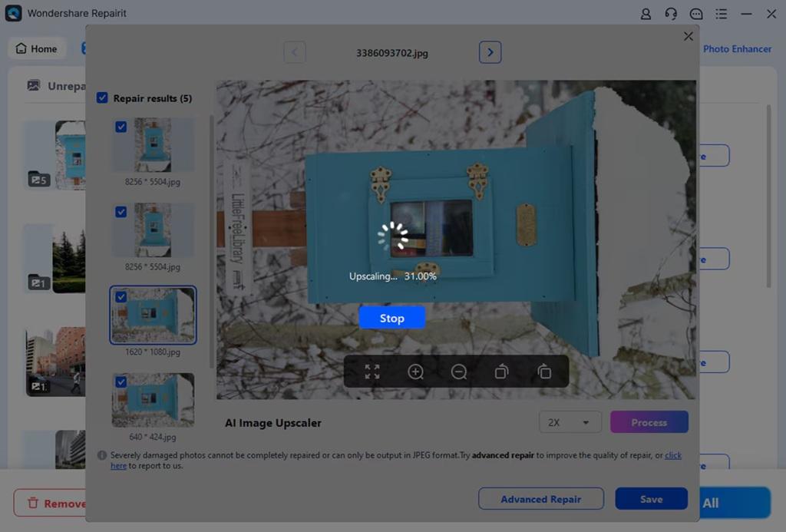Zoom out of the preview image
The image size is (786, 532).
coord(459,372)
